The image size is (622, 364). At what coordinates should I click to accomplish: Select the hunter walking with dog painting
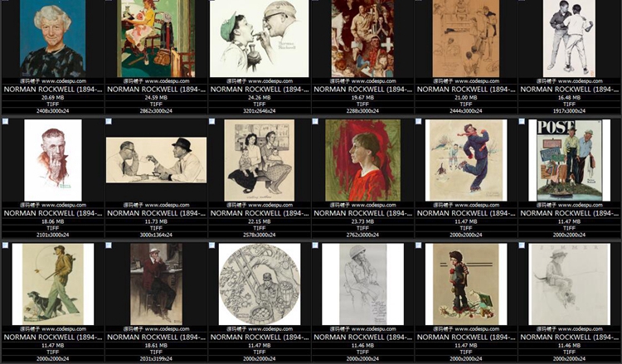tap(53, 284)
